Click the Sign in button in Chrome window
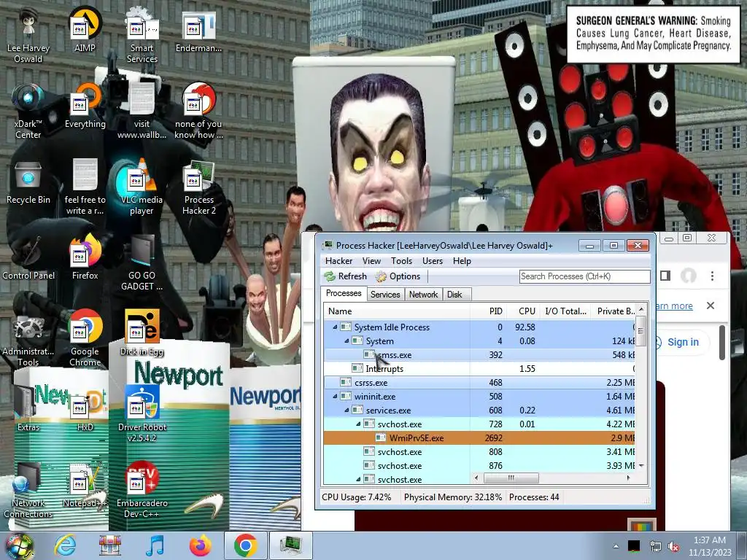This screenshot has width=747, height=560. pos(682,342)
